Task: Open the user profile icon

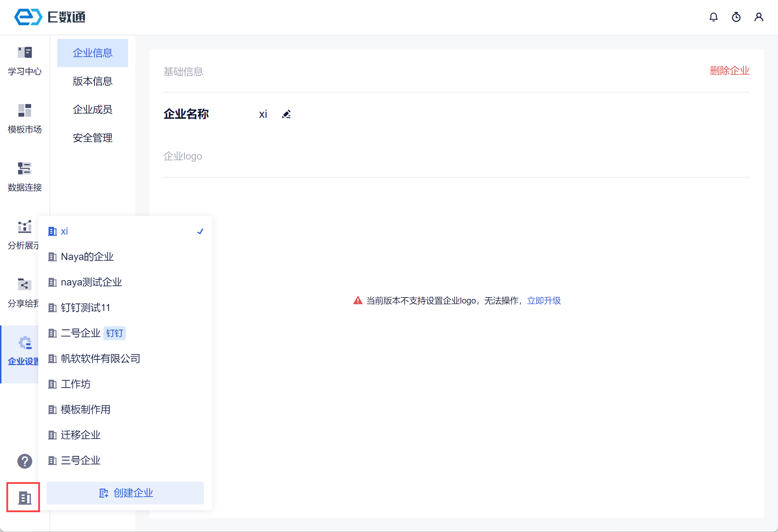Action: [x=759, y=17]
